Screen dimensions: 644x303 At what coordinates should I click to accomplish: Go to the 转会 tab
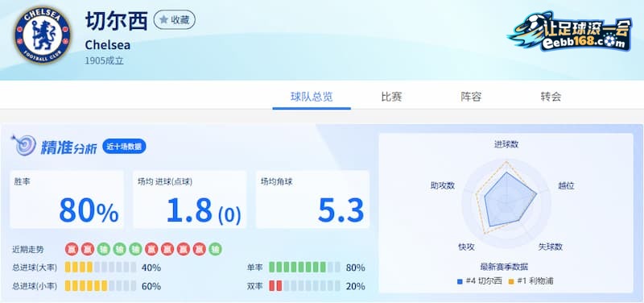(x=551, y=97)
